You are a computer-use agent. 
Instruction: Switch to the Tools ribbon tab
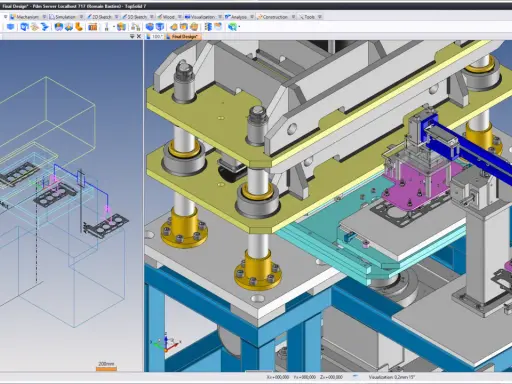pyautogui.click(x=307, y=17)
